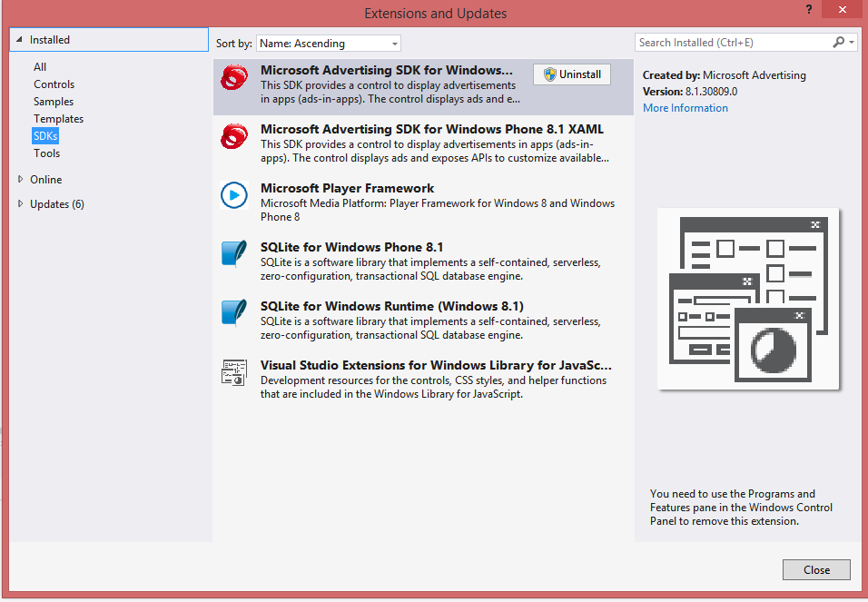The width and height of the screenshot is (868, 602).
Task: Expand the Online category arrow
Action: pyautogui.click(x=21, y=179)
